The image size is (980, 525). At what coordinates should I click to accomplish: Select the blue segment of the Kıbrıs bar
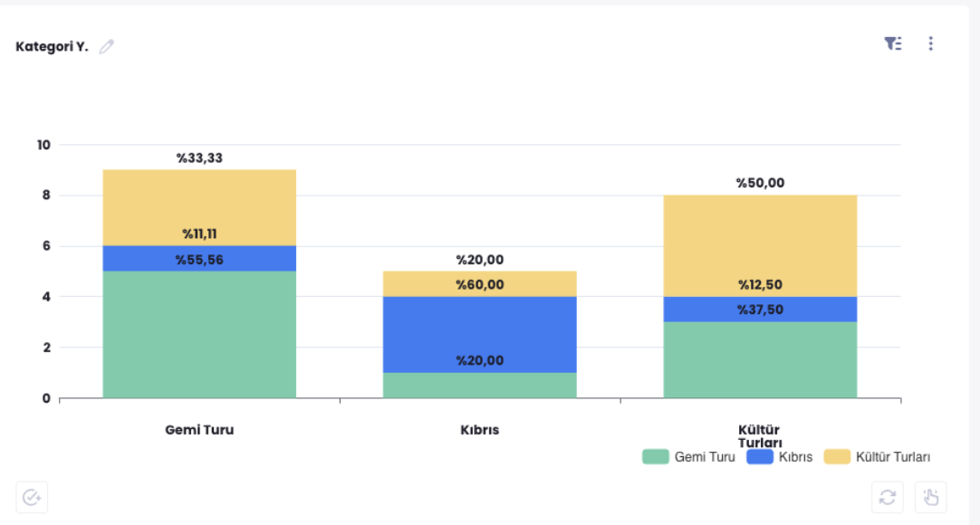[480, 326]
